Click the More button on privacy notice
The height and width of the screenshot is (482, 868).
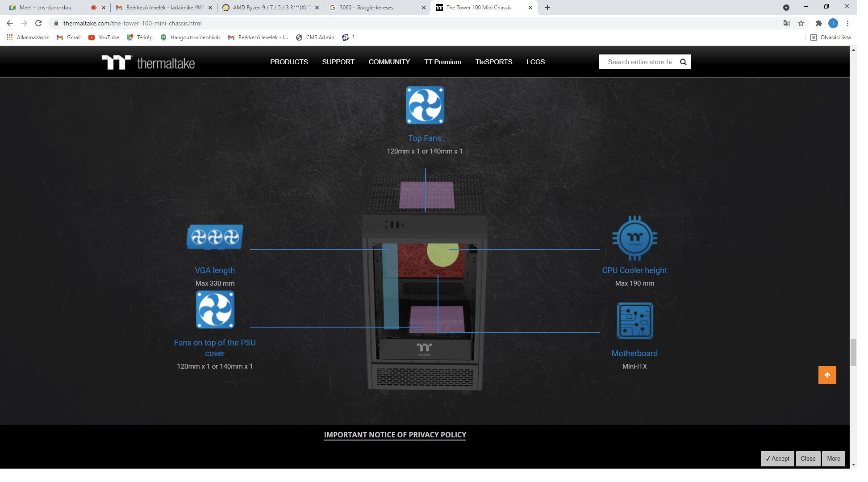(833, 458)
